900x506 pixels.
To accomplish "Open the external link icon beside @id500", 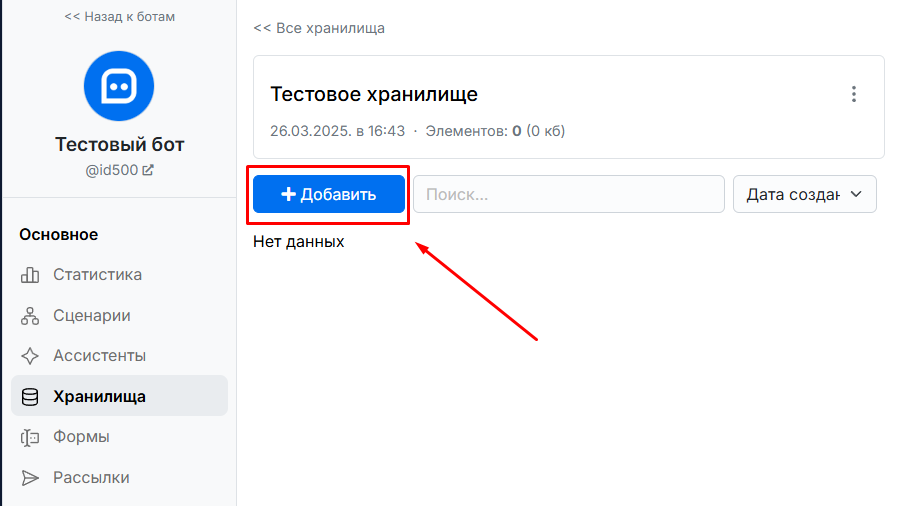I will [x=148, y=170].
